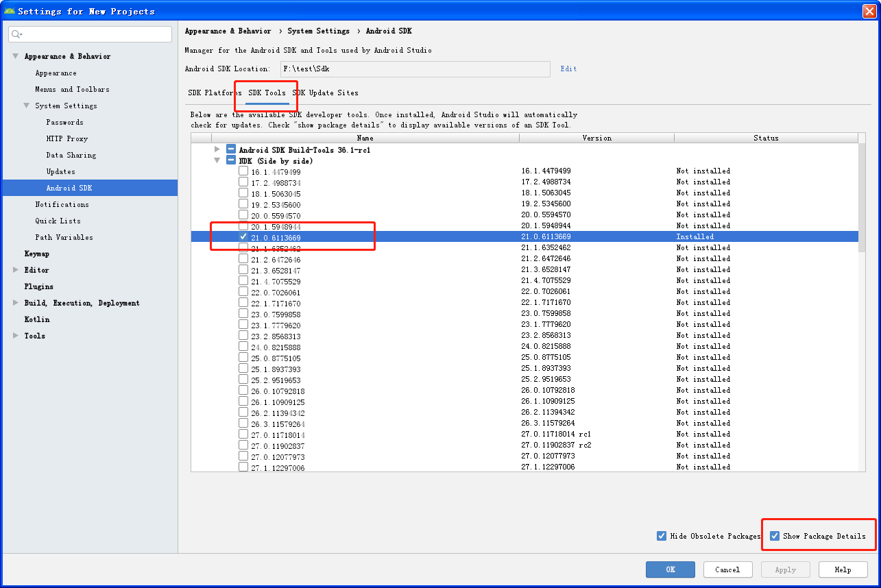The image size is (881, 588).
Task: Click the settings search field
Action: pos(90,34)
